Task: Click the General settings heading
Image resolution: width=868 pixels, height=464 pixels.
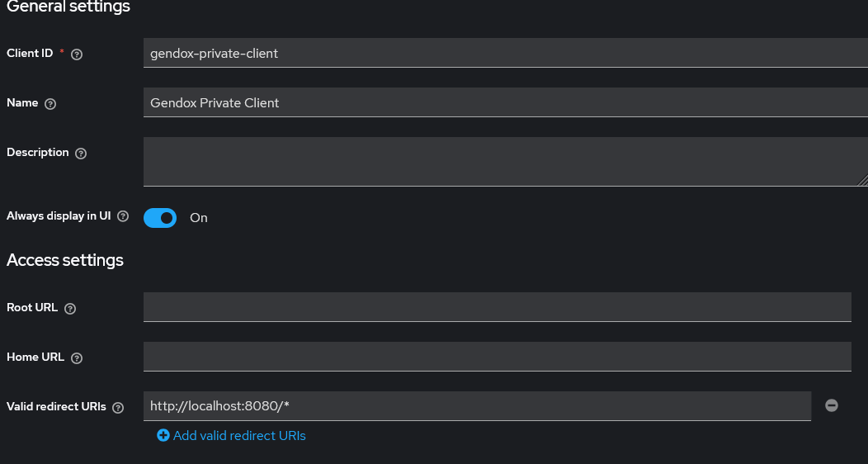Action: [68, 7]
